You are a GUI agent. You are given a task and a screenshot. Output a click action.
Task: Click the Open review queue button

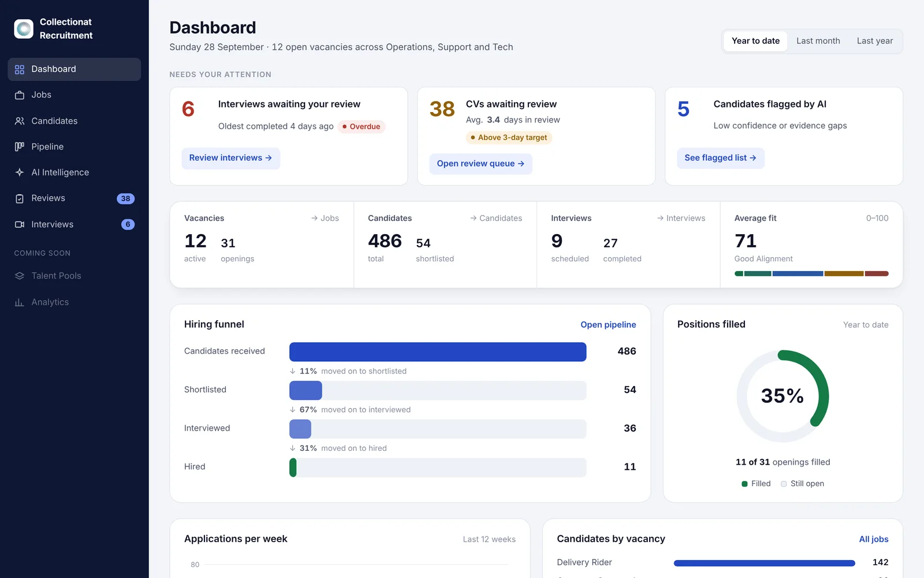(480, 164)
